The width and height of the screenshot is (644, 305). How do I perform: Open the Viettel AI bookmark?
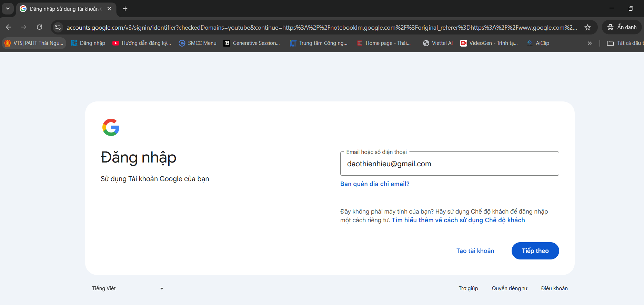438,43
